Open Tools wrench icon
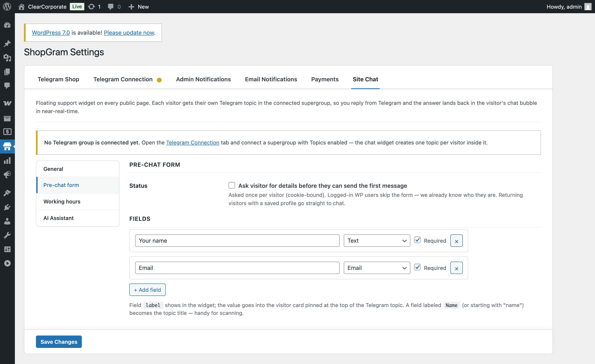Viewport: 595px width, 364px height. click(x=7, y=235)
